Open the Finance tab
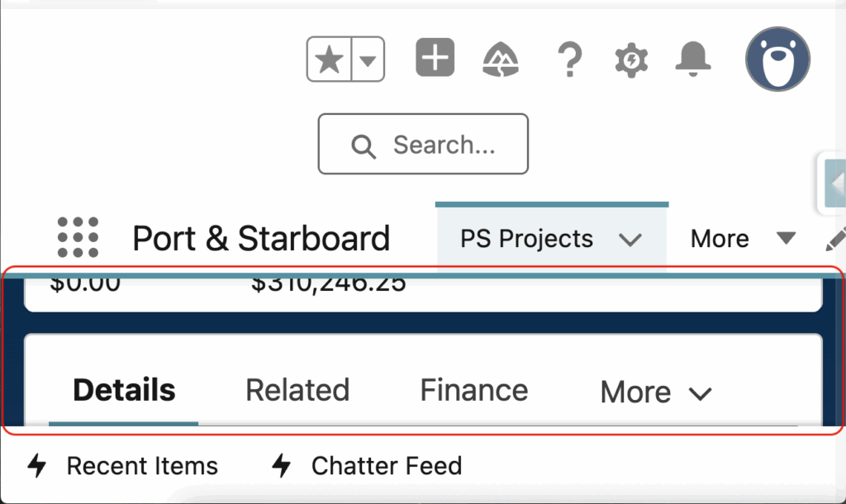Image resolution: width=846 pixels, height=504 pixels. click(473, 390)
